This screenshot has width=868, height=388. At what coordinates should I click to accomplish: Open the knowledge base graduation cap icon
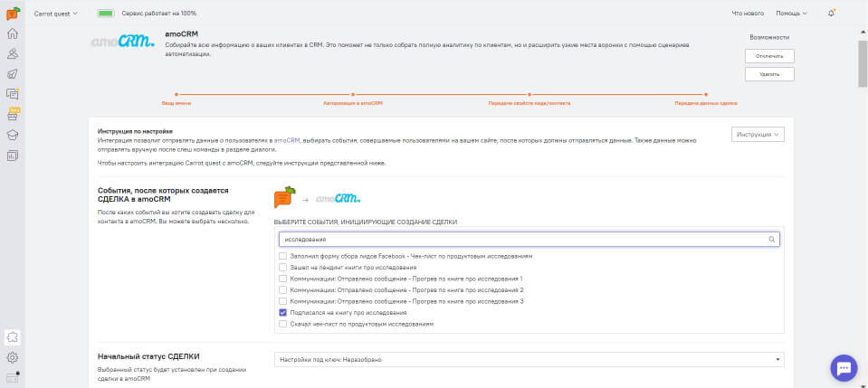[x=12, y=135]
